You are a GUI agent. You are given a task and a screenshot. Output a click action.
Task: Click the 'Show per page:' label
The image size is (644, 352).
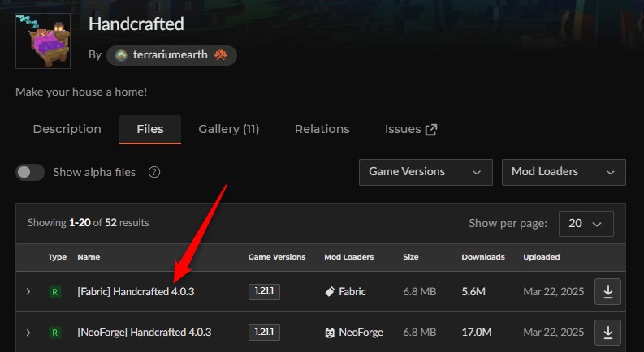point(508,223)
